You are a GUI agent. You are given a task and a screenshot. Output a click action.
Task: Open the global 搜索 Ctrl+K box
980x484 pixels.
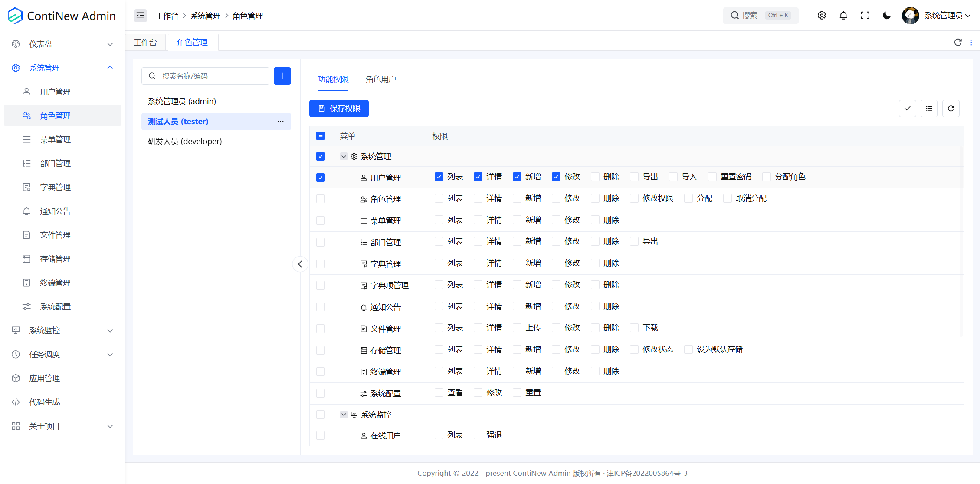[x=761, y=16]
